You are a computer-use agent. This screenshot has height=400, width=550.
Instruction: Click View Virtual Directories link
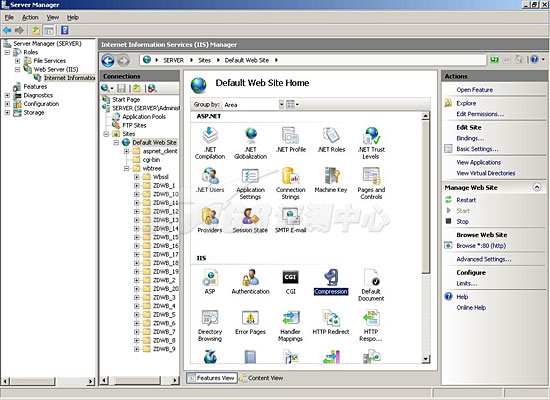click(485, 173)
